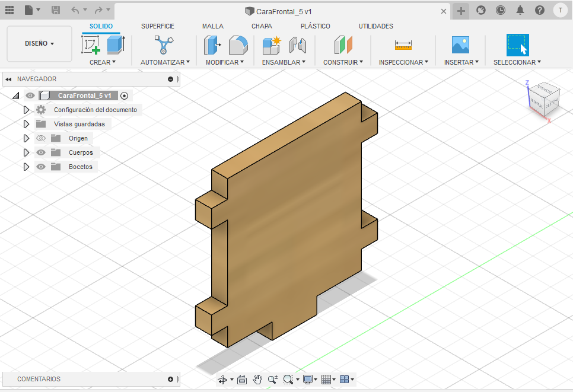The width and height of the screenshot is (573, 392).
Task: Open Viewports layout options
Action: 344,380
